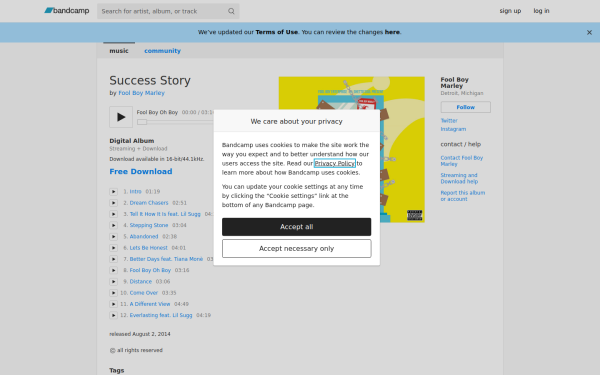The width and height of the screenshot is (600, 375).
Task: Play track 10 Come Over
Action: coord(113,293)
